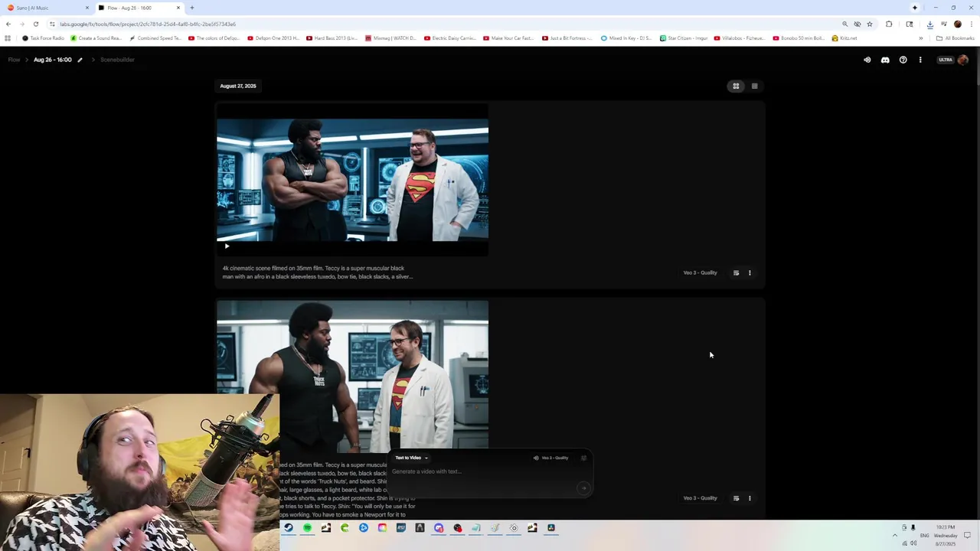The width and height of the screenshot is (980, 551).
Task: Open the Combined Speed Te... bookmark
Action: point(155,38)
